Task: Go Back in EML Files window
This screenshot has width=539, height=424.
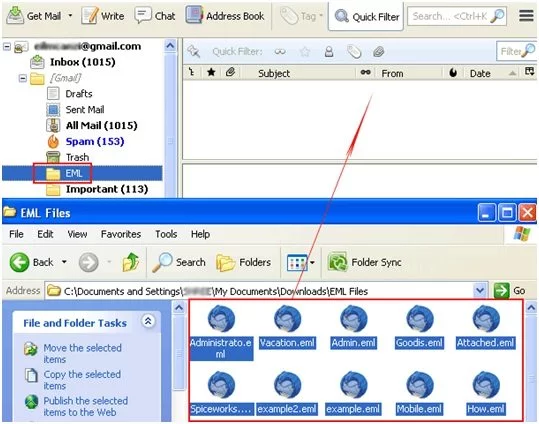Action: pyautogui.click(x=31, y=262)
